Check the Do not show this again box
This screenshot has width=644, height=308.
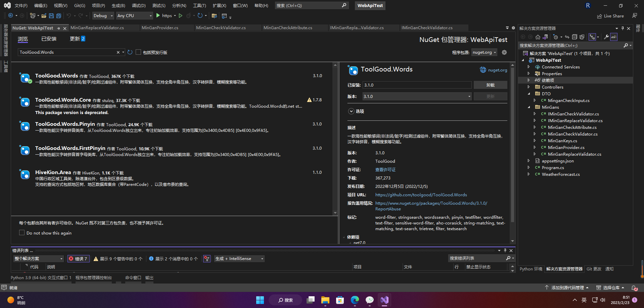22,233
